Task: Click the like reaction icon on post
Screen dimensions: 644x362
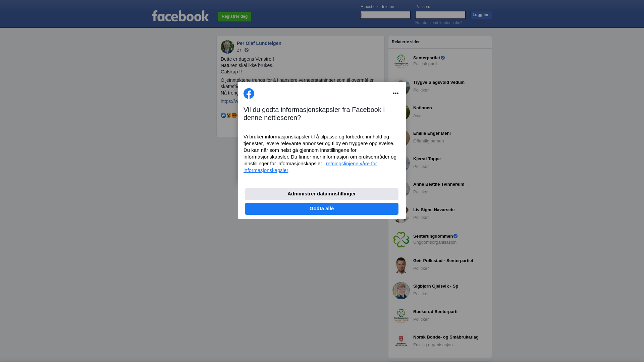Action: 223,115
